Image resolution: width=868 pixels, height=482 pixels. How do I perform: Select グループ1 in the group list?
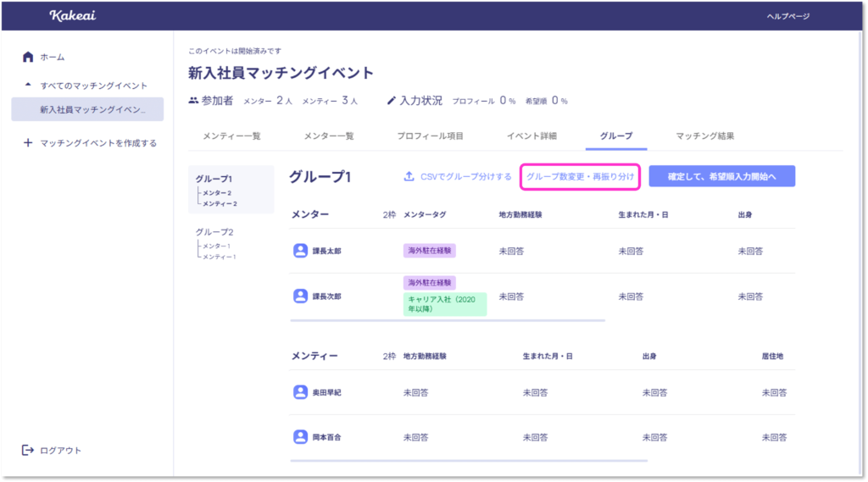[x=214, y=180]
